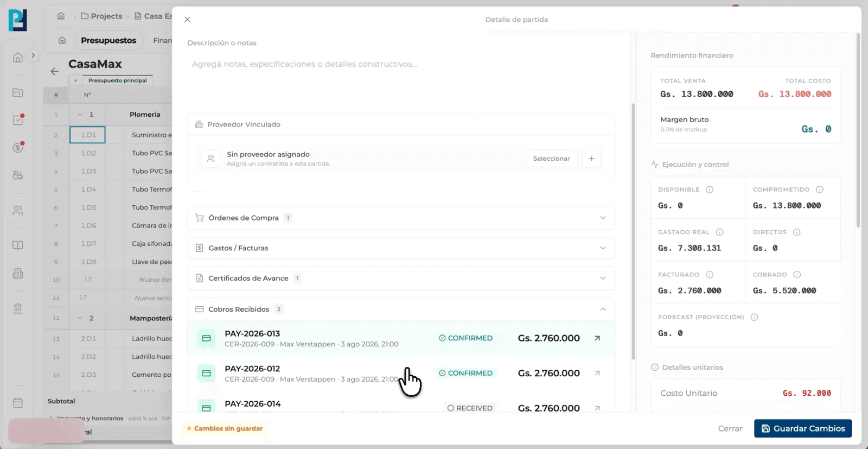Open the folder icon in left sidebar
Viewport: 868px width, 449px height.
tap(18, 92)
